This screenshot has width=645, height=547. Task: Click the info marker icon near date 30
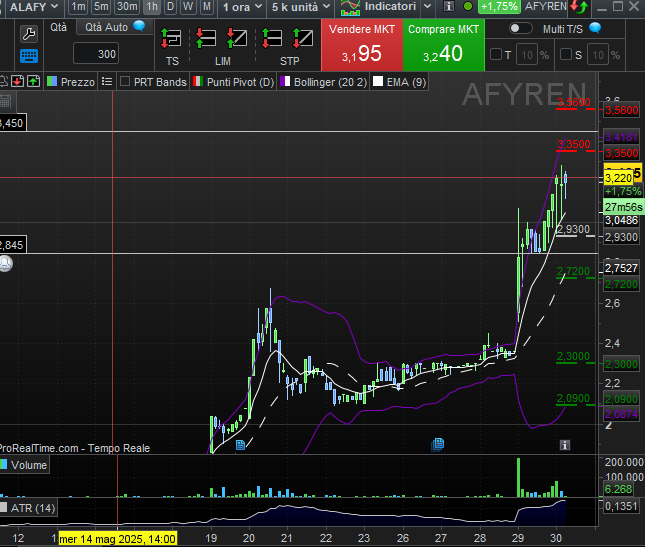pyautogui.click(x=564, y=444)
